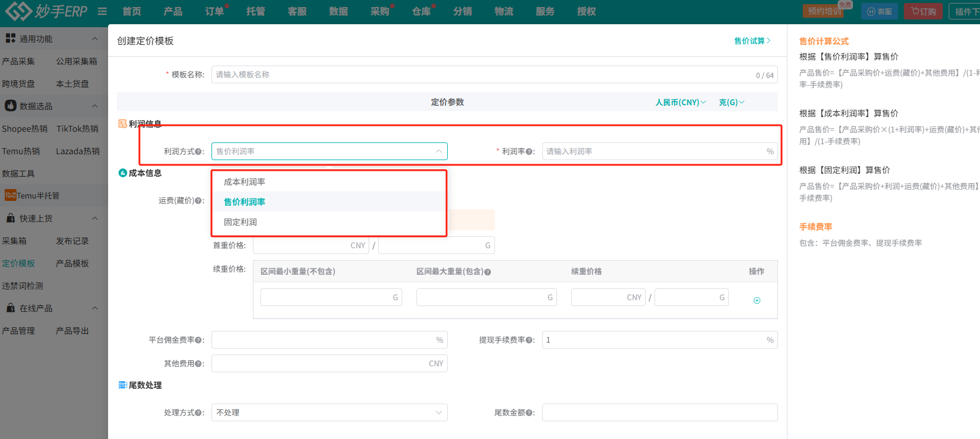
Task: Expand the 处理方式 dropdown showing 不处理
Action: point(329,412)
